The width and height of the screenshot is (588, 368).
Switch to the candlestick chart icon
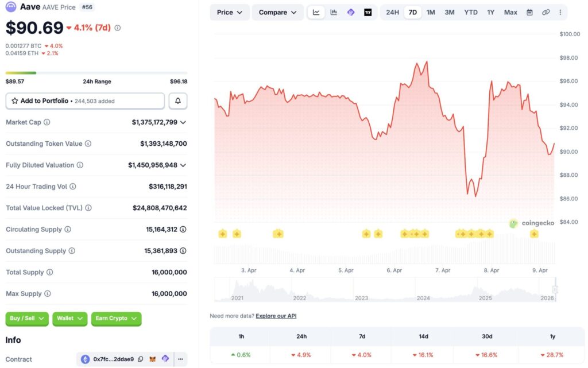point(333,12)
